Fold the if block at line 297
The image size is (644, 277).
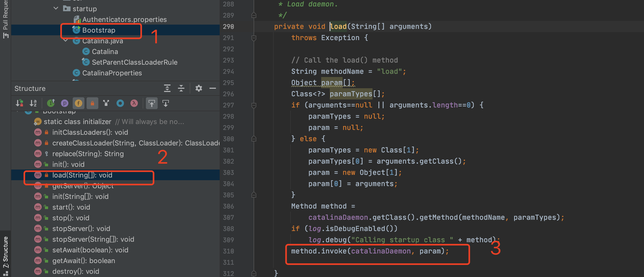tap(254, 105)
